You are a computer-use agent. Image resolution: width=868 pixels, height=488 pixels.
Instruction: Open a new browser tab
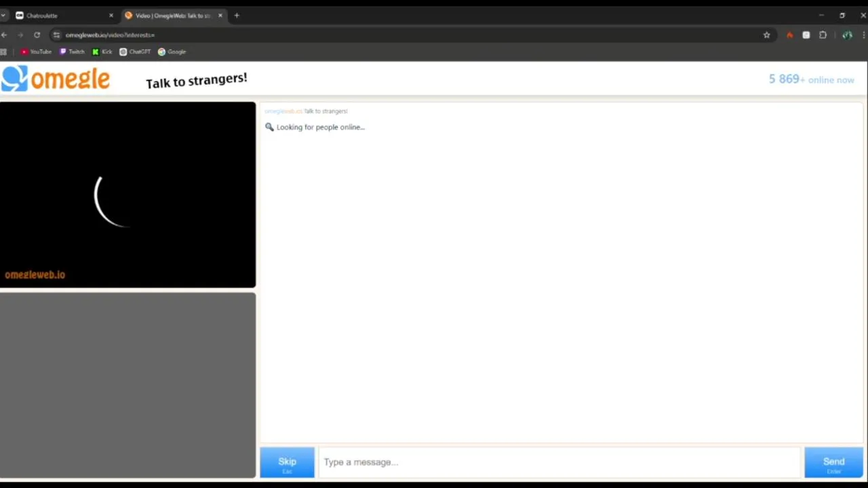pos(237,15)
